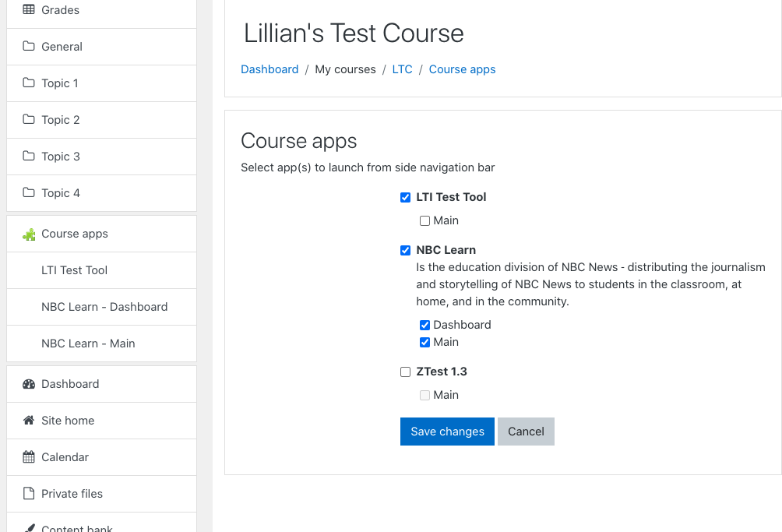Click the My courses breadcrumb text
The width and height of the screenshot is (782, 532).
pyautogui.click(x=345, y=69)
